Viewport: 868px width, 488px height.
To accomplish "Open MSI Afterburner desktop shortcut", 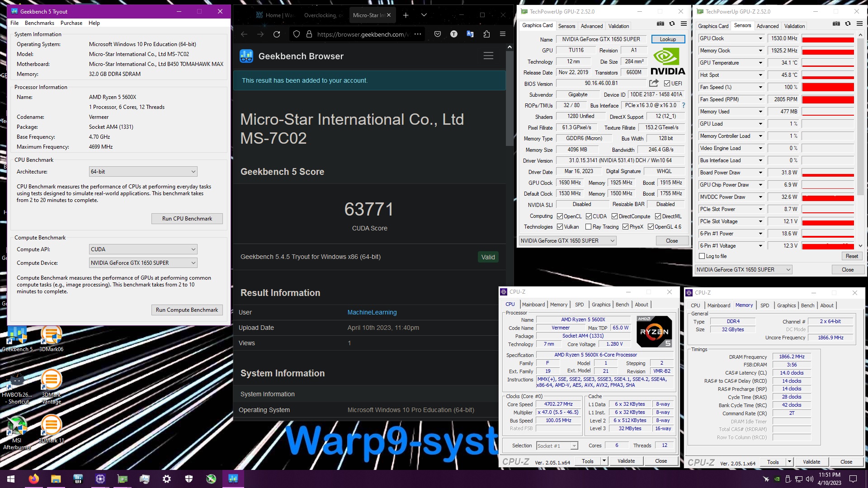I will (x=17, y=432).
